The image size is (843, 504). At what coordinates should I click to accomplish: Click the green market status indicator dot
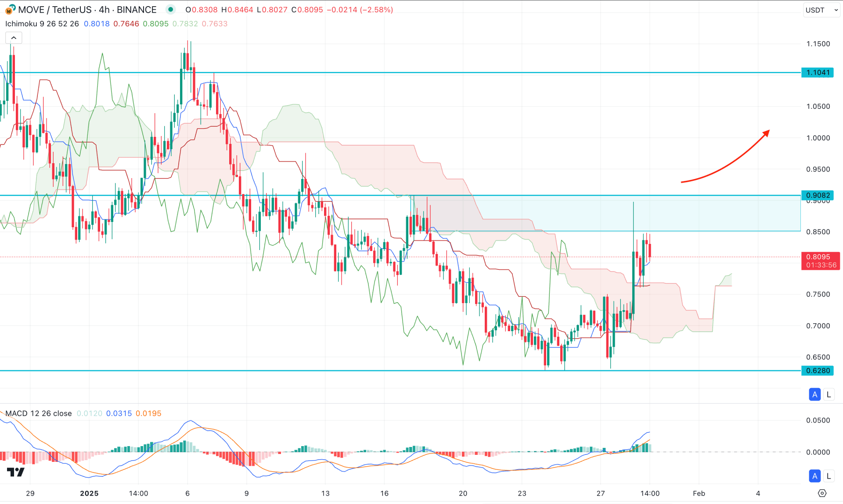[170, 9]
